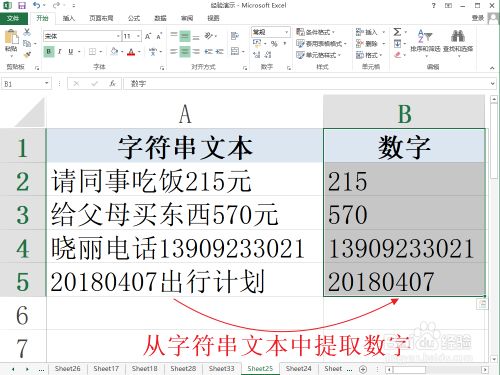Select column A header
Screen dimensions: 500x375
point(185,113)
